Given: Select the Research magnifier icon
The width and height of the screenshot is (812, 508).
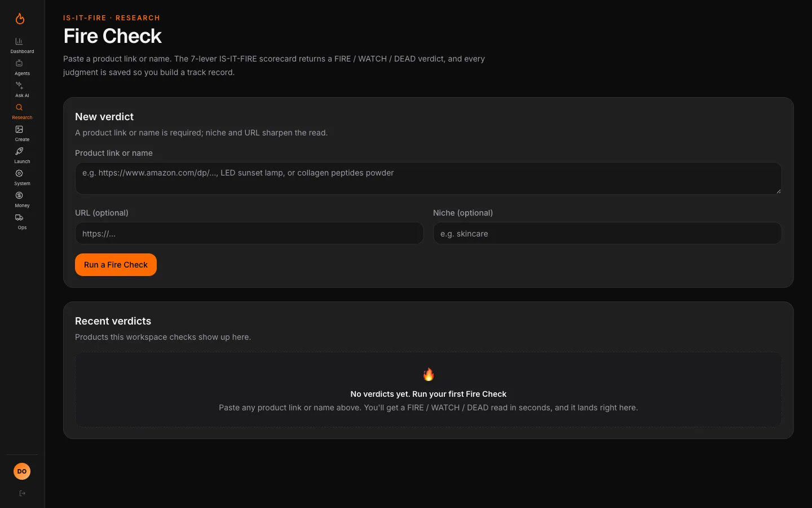Looking at the screenshot, I should pos(19,107).
